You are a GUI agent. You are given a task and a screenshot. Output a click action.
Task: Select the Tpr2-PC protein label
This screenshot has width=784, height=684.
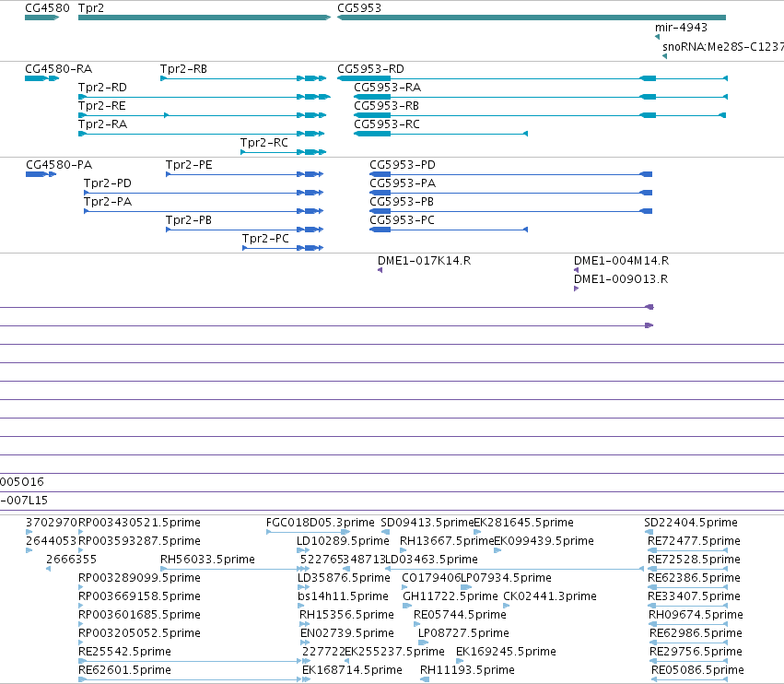(x=265, y=239)
